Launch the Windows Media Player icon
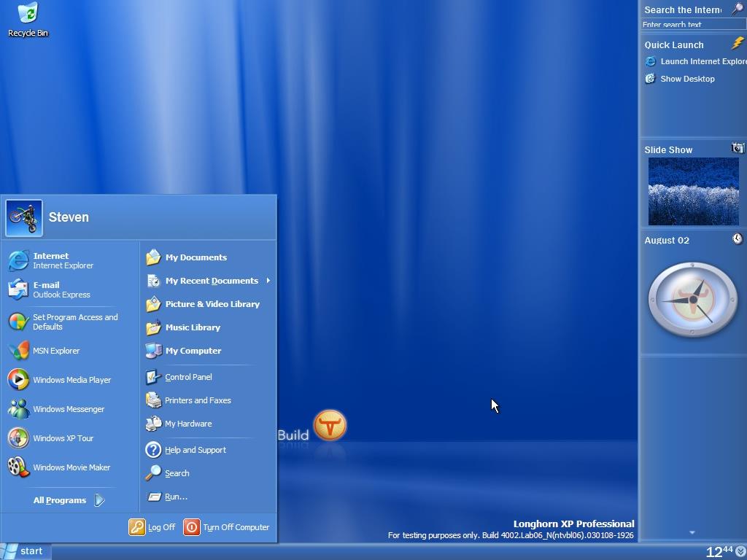 coord(18,379)
